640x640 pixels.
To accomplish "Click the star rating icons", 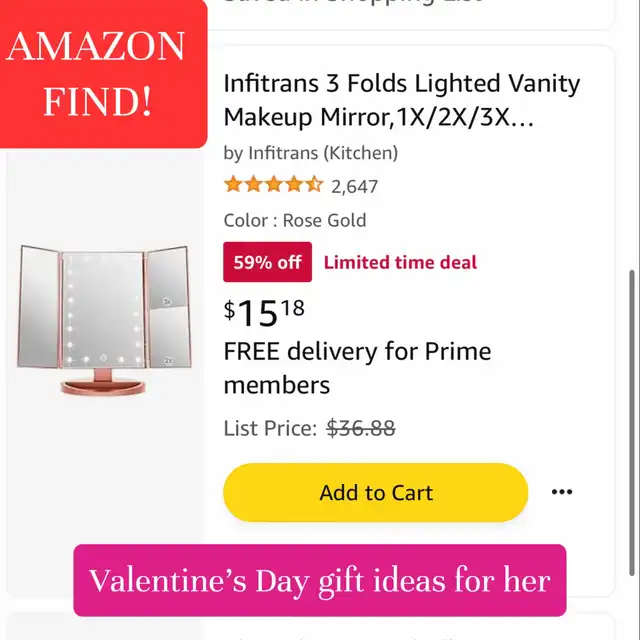I will point(273,184).
